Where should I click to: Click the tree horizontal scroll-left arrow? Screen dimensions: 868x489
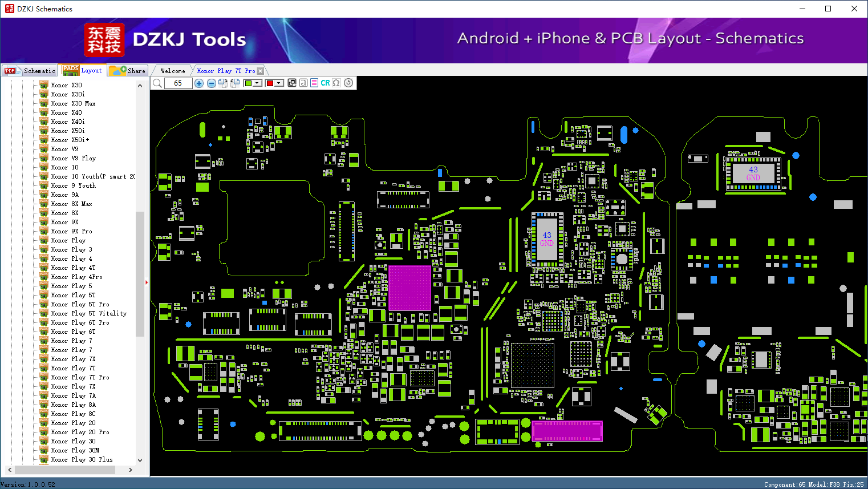point(9,470)
